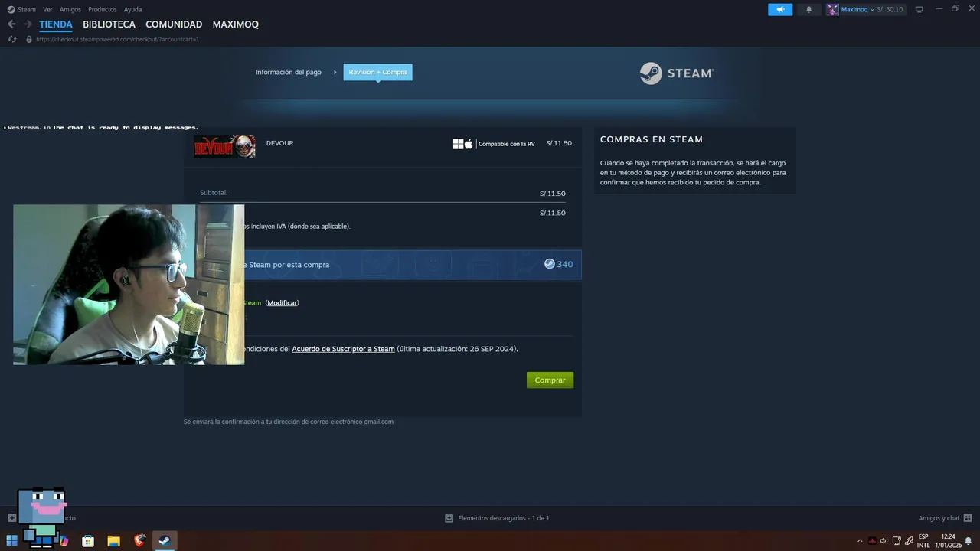Open File Explorer from the taskbar
This screenshot has height=551, width=980.
[x=113, y=541]
